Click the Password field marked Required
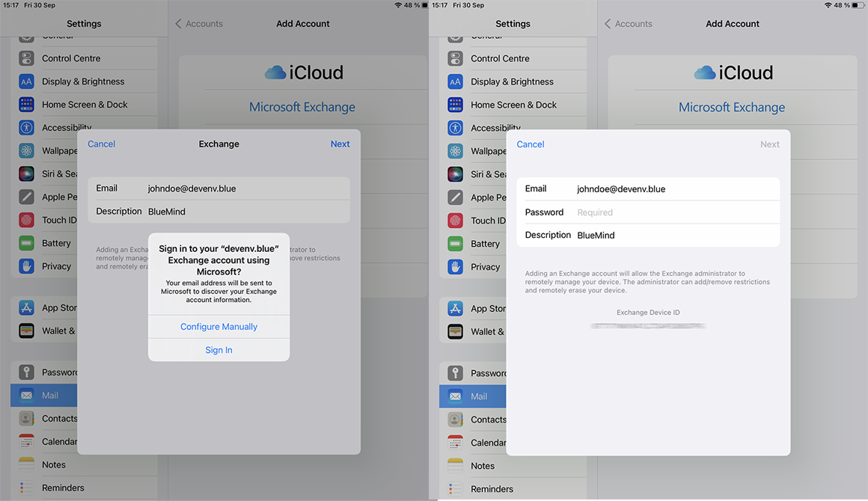 click(x=673, y=212)
